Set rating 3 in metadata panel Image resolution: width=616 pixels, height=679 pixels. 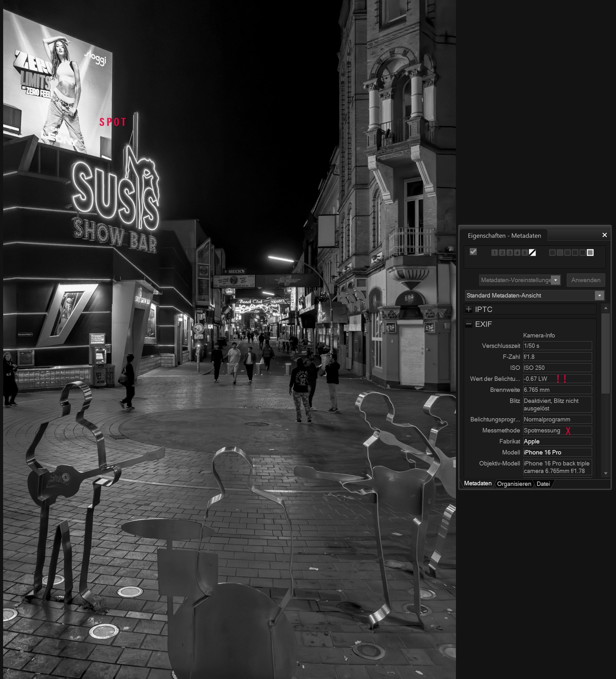click(x=510, y=253)
